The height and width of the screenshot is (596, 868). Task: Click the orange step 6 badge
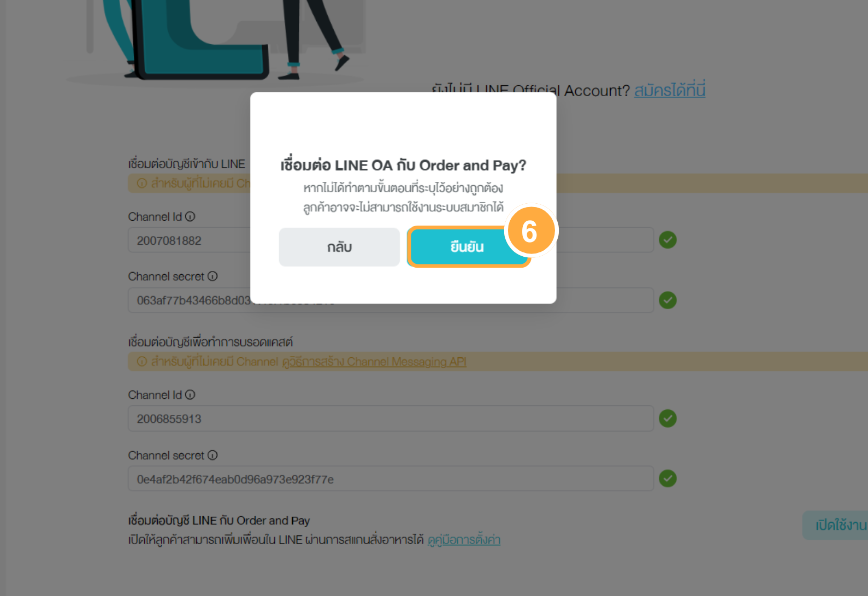coord(530,231)
